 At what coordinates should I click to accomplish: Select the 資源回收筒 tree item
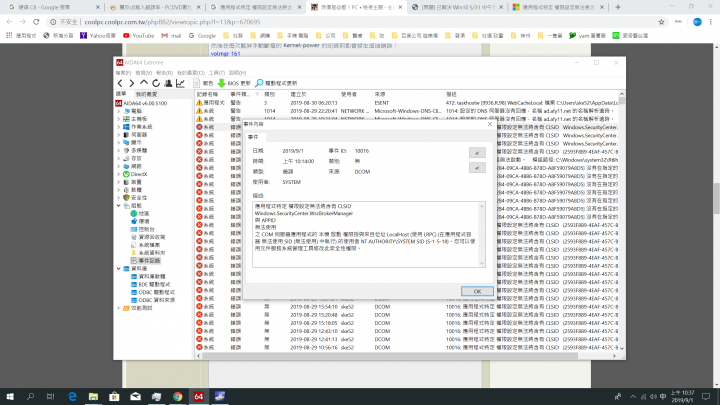click(x=148, y=237)
